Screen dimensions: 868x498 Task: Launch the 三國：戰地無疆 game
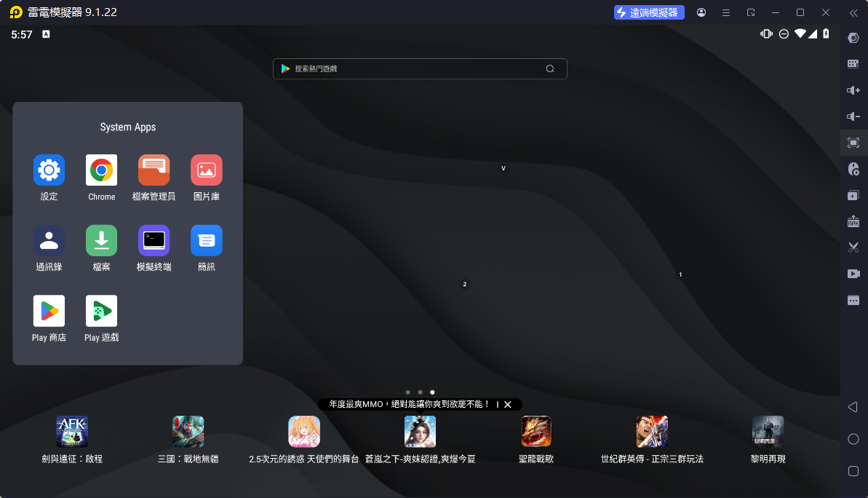(188, 432)
